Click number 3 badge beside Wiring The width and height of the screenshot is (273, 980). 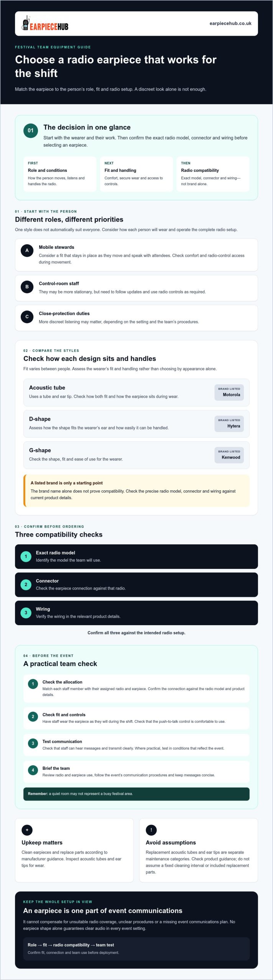pyautogui.click(x=26, y=613)
